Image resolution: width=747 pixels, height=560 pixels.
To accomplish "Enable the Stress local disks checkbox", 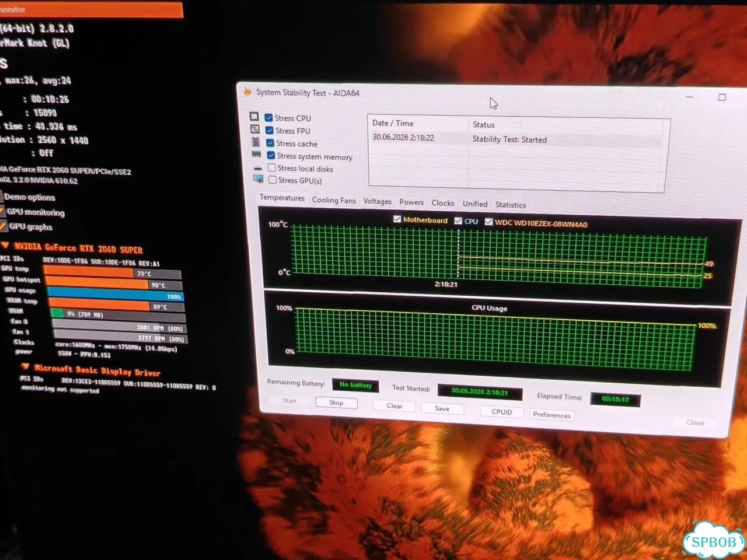I will point(271,168).
